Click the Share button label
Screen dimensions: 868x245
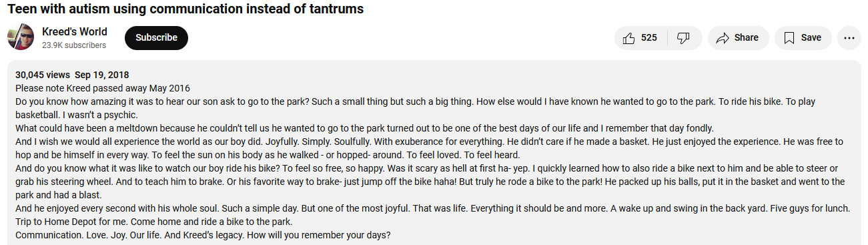747,38
